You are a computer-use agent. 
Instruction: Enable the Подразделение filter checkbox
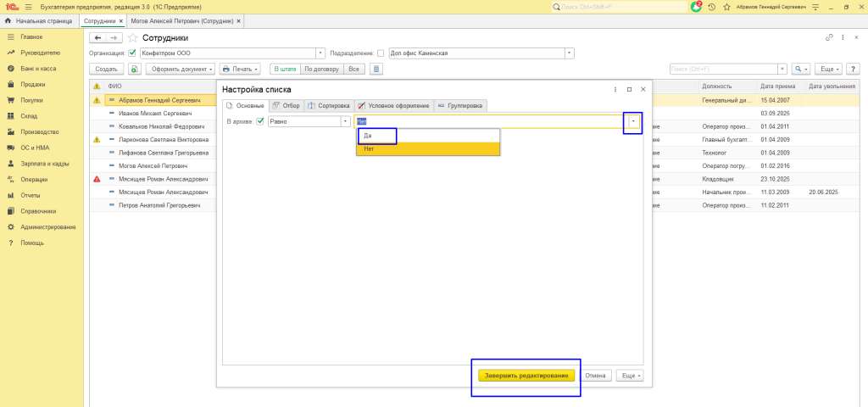click(381, 53)
